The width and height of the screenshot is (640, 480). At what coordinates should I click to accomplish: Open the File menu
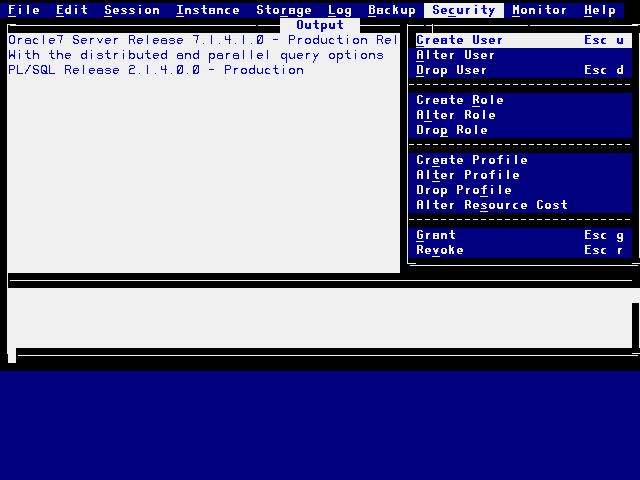[24, 10]
